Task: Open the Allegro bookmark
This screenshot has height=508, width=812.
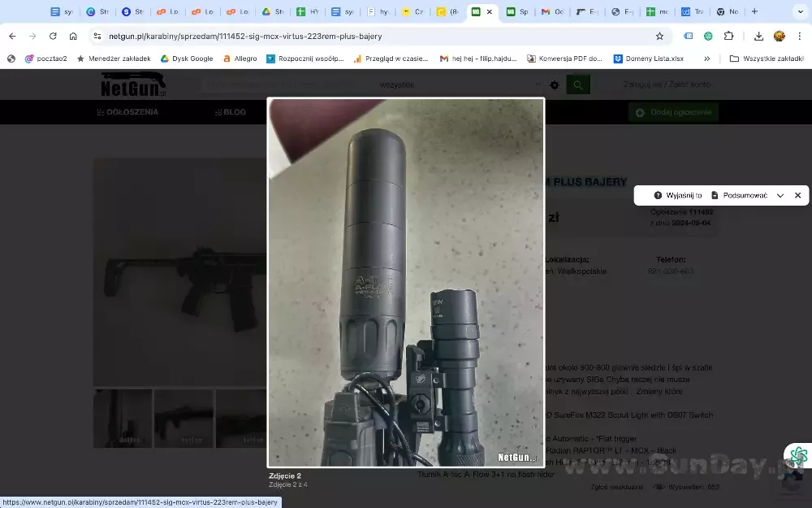Action: pyautogui.click(x=240, y=59)
